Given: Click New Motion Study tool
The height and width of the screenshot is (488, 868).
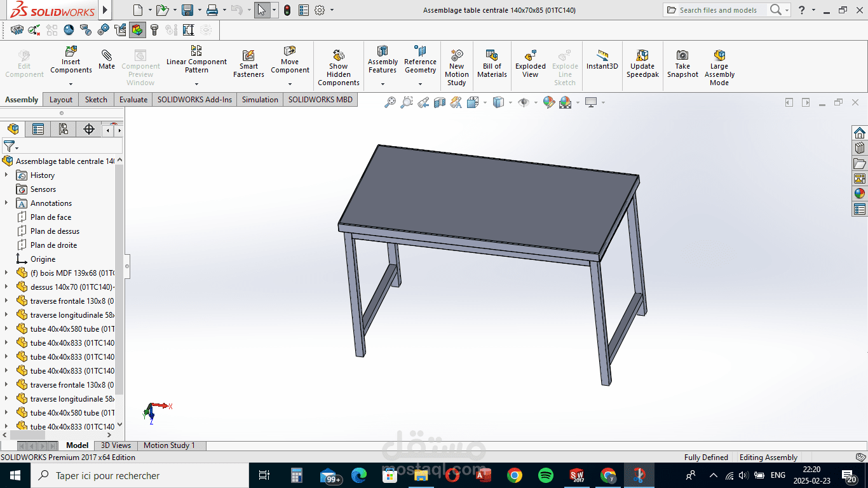Looking at the screenshot, I should click(x=456, y=67).
